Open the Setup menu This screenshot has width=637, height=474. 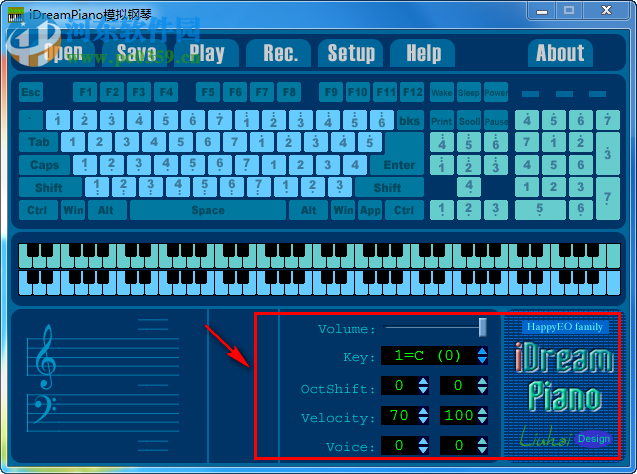[x=351, y=53]
